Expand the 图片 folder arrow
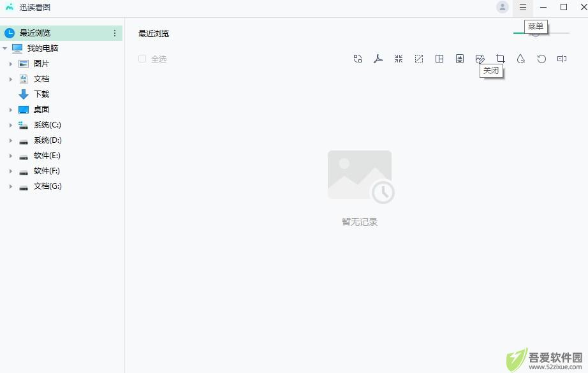The width and height of the screenshot is (588, 373). click(11, 64)
